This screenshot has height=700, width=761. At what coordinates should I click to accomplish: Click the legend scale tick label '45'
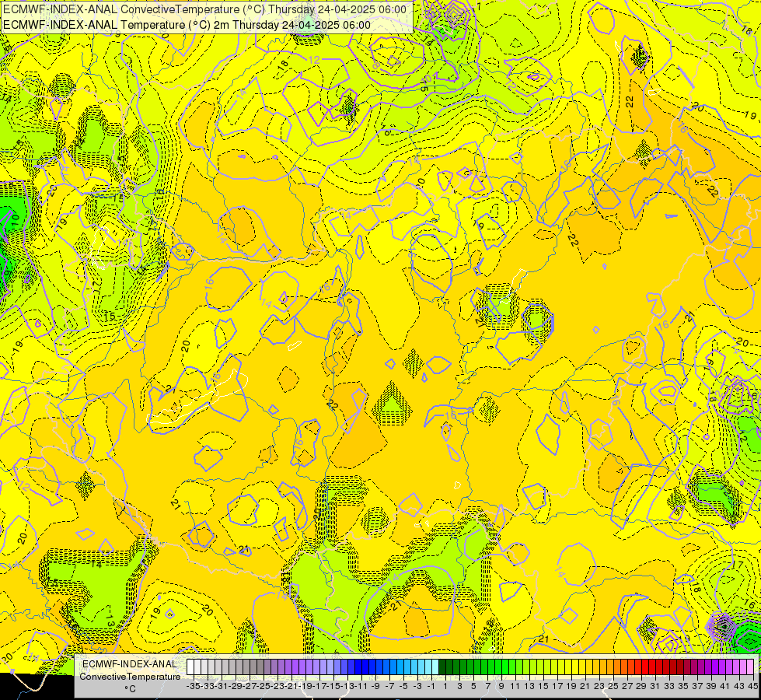coord(752,686)
